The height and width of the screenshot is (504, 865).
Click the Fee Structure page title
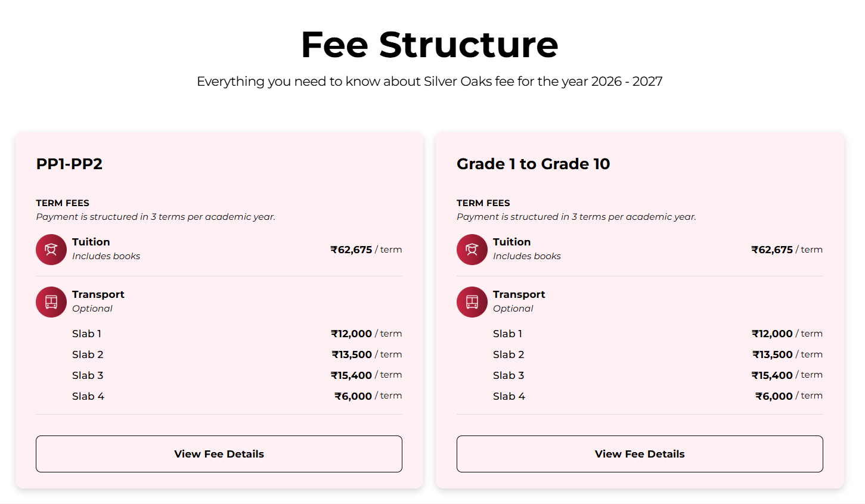[x=430, y=43]
